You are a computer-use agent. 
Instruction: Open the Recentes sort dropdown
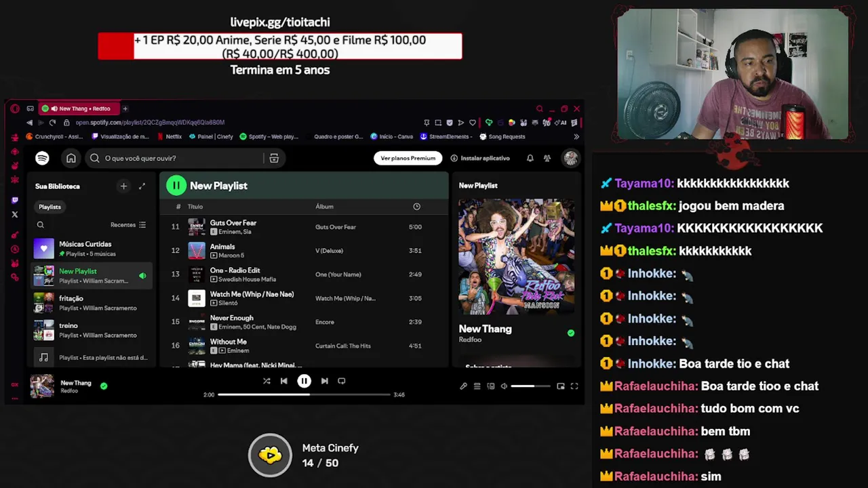pyautogui.click(x=128, y=225)
